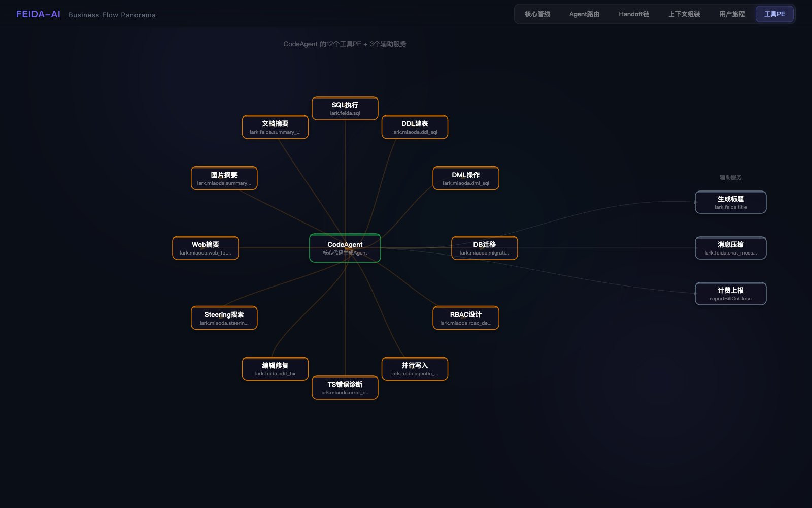The image size is (812, 508).
Task: Click the 辅助服务 group label
Action: (731, 177)
